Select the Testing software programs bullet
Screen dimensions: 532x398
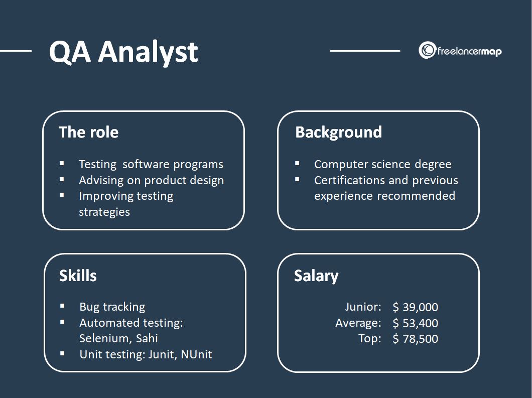151,164
